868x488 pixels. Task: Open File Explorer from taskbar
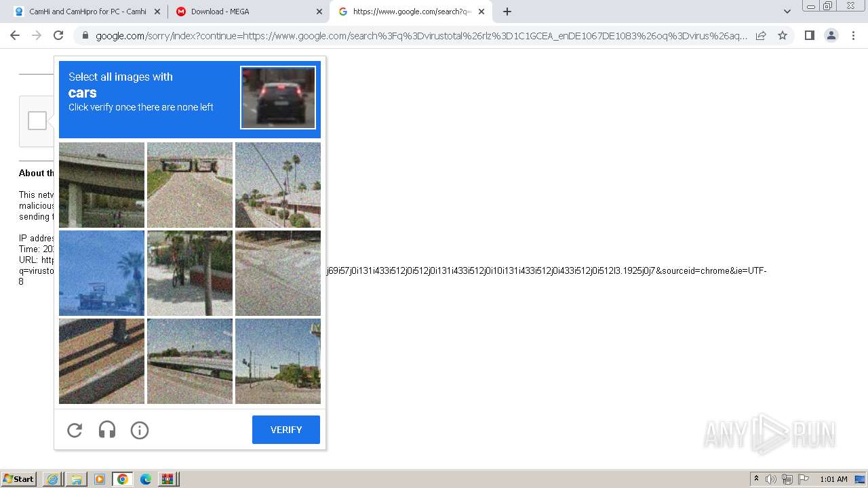(76, 479)
